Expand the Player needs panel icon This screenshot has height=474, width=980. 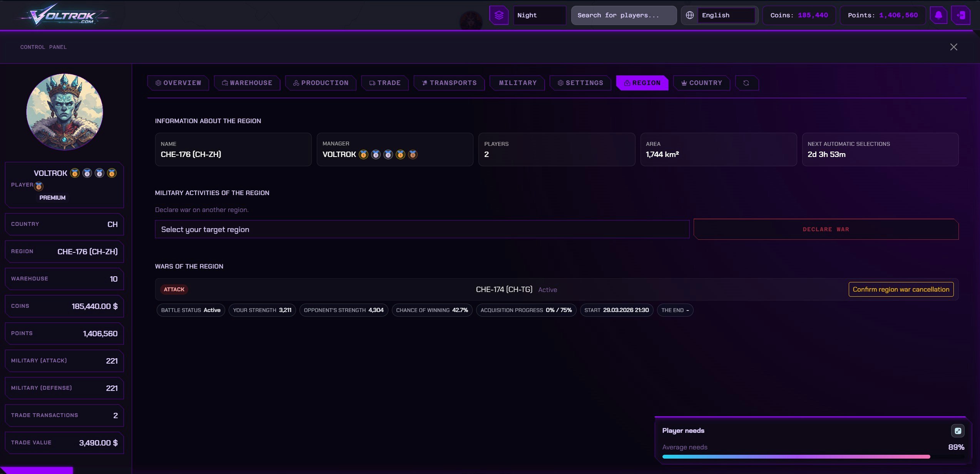958,431
